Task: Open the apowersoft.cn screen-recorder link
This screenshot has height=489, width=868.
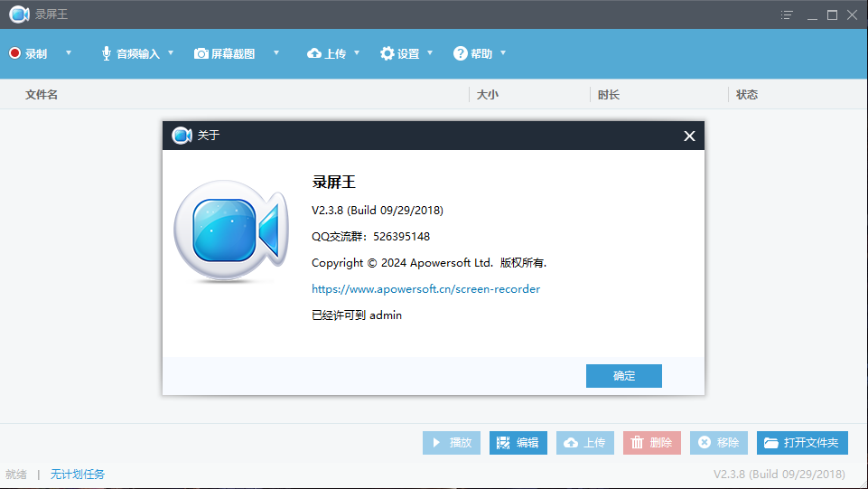Action: [425, 289]
